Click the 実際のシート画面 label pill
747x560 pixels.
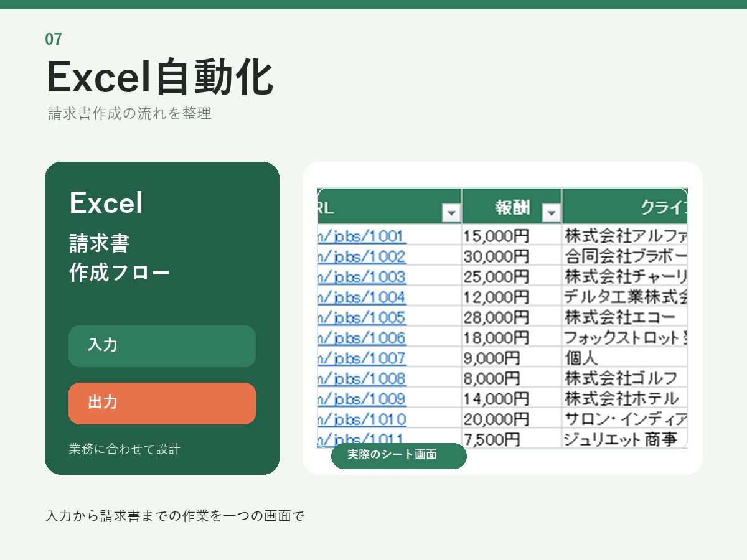pos(399,456)
